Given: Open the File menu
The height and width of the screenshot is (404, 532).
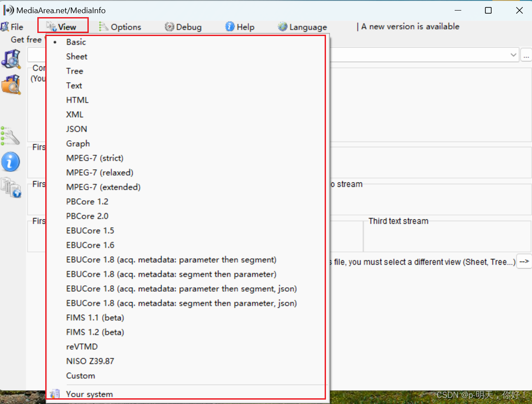Looking at the screenshot, I should coord(12,27).
